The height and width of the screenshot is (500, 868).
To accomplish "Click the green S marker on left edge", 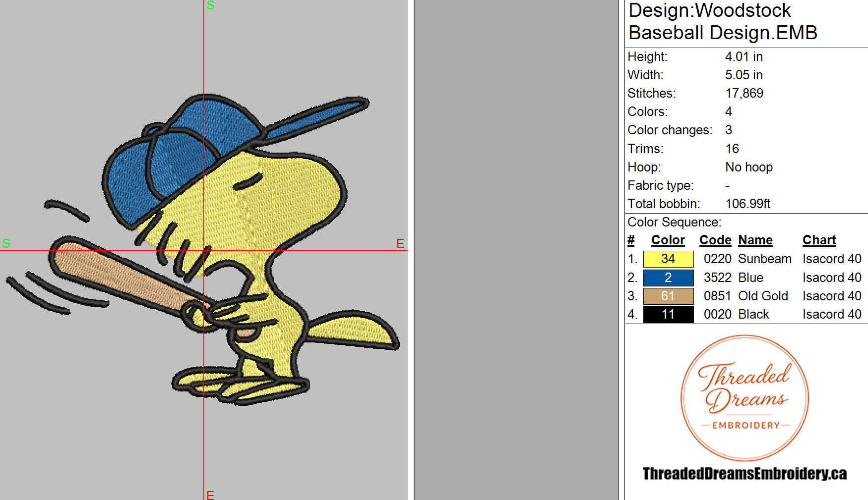I will click(x=6, y=243).
